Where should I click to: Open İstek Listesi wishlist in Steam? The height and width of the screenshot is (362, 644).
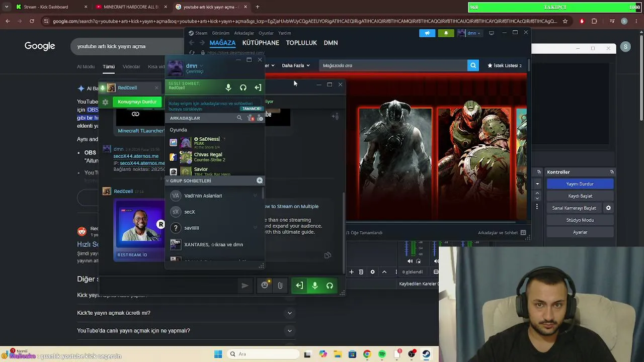(504, 65)
